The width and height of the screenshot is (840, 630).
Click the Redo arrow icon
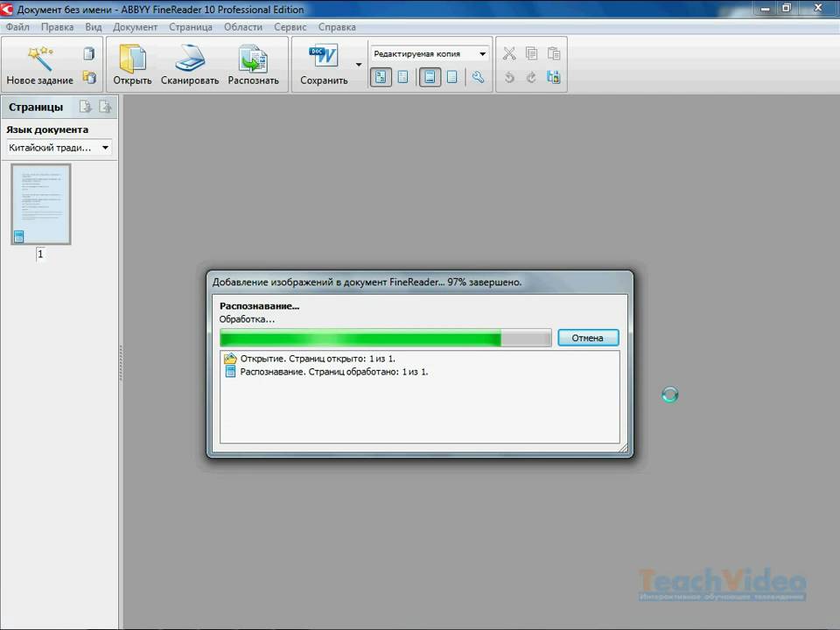click(531, 78)
